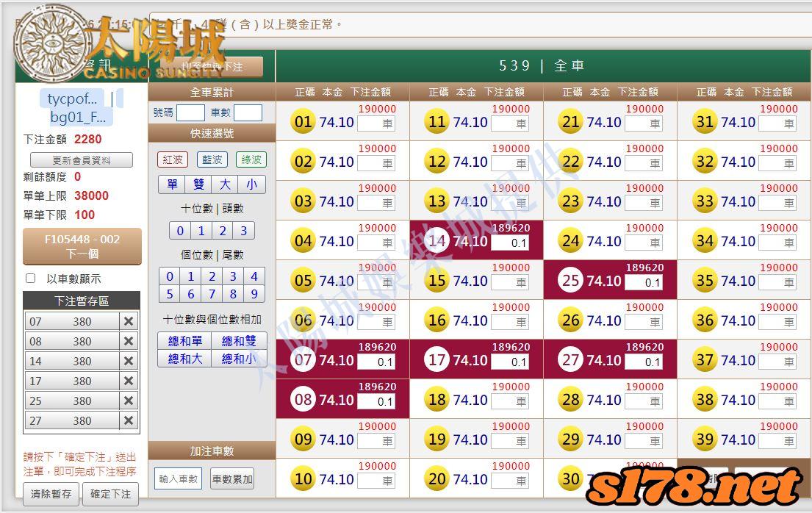
Task: Click the 單筆上限 value 38000
Action: 91,195
